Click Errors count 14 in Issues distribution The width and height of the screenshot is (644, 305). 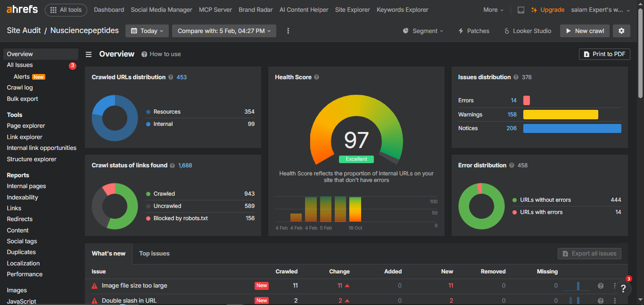(x=514, y=100)
